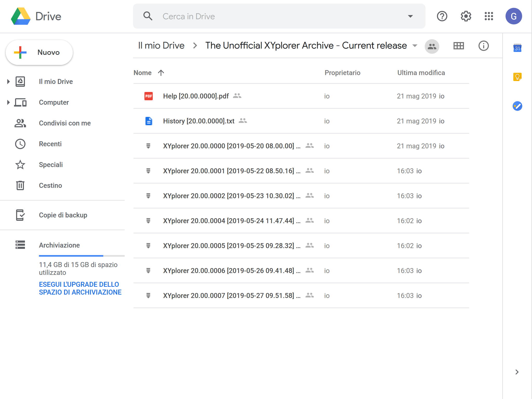Click the name sort arrow icon
The image size is (532, 399).
[x=161, y=73]
